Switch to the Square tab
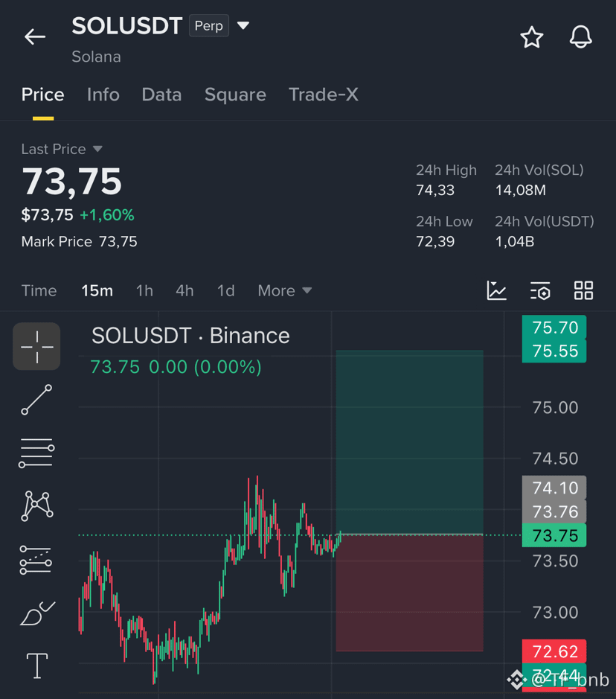Image resolution: width=616 pixels, height=699 pixels. pos(235,95)
